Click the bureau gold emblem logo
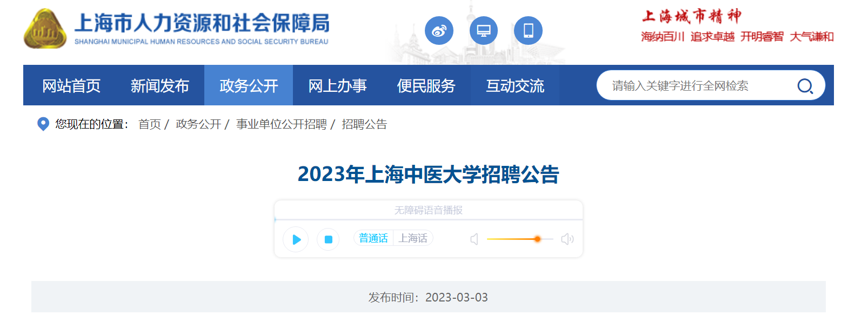The width and height of the screenshot is (868, 315). point(45,29)
